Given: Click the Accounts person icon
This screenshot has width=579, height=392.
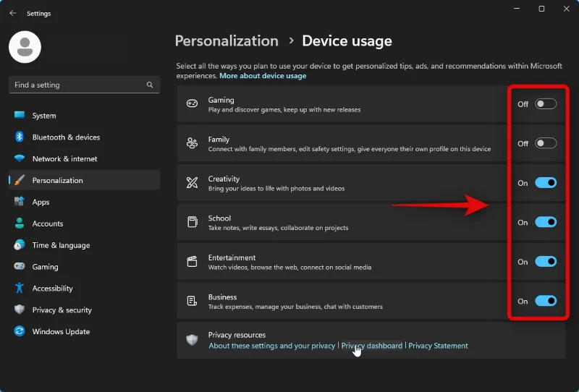Looking at the screenshot, I should [x=20, y=223].
